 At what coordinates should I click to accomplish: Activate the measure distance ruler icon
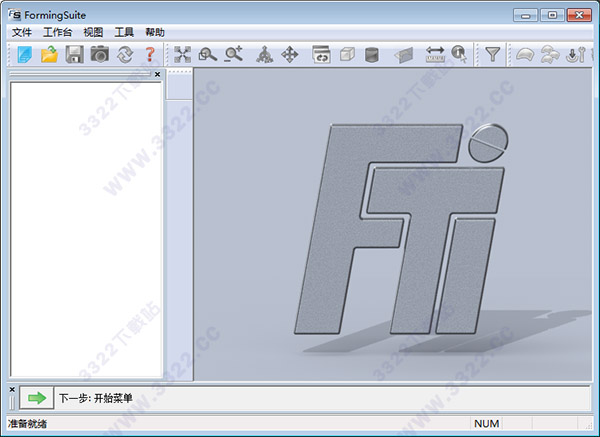click(435, 54)
